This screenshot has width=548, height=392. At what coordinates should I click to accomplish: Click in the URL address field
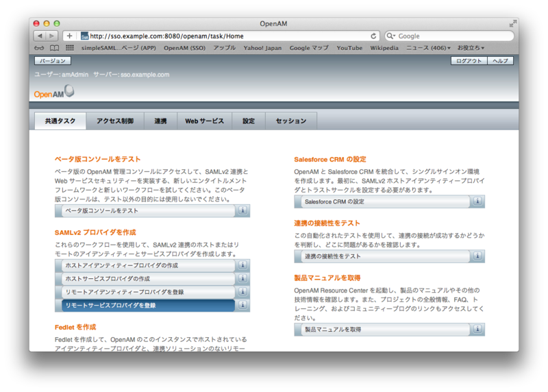226,36
